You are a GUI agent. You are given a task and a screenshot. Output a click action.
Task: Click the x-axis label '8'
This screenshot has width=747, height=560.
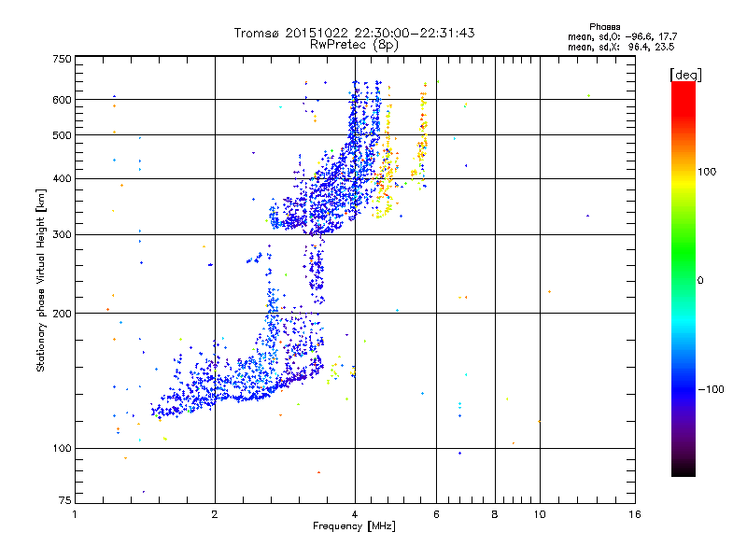pyautogui.click(x=495, y=514)
